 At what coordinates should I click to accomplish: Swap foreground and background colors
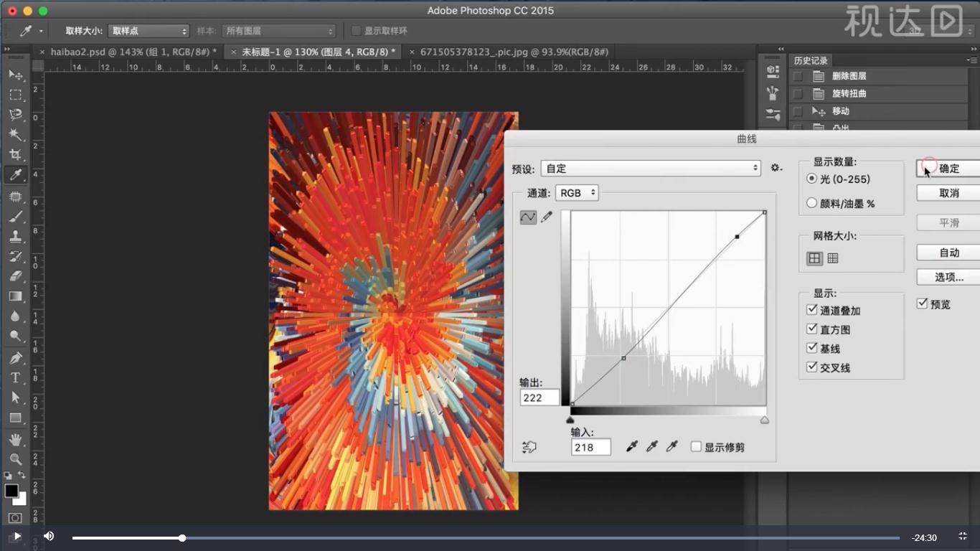point(22,475)
